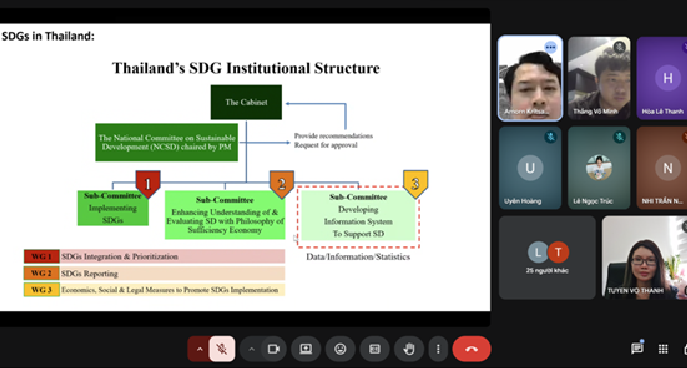Show the 25 other participants tile
Screen dimensions: 687x368
[547, 258]
